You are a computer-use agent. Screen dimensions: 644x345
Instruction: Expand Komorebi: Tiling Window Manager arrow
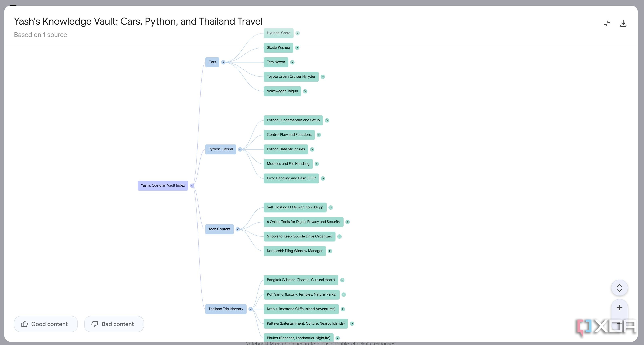point(330,251)
